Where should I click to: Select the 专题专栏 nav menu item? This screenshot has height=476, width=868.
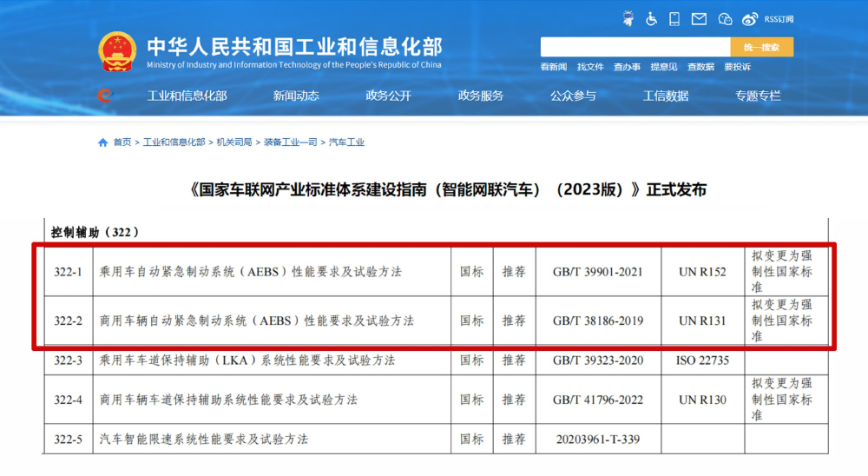tap(758, 96)
